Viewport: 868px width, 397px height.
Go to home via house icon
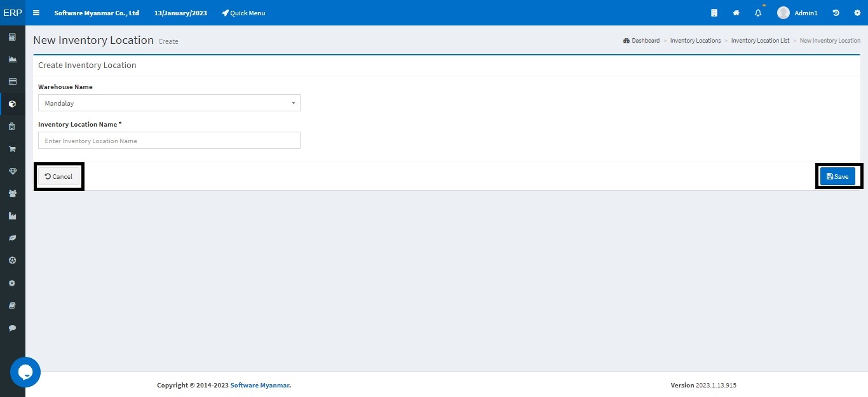pyautogui.click(x=736, y=13)
